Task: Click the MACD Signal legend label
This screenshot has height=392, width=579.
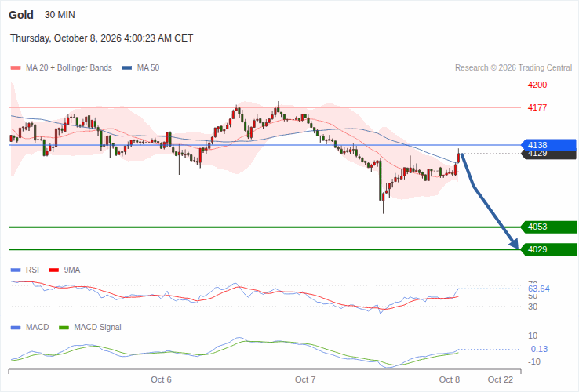Action: point(97,328)
